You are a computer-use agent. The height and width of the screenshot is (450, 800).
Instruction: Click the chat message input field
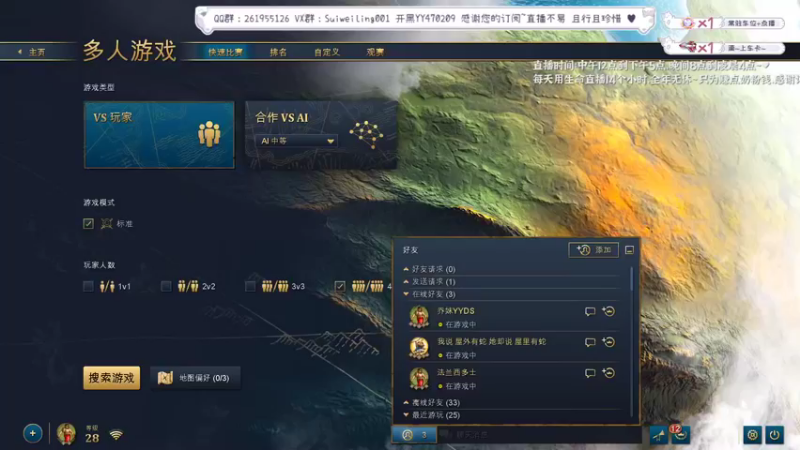539,435
